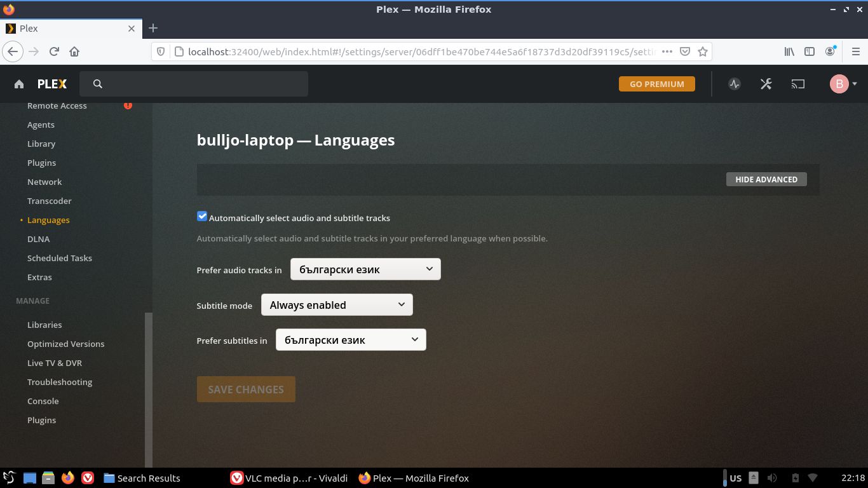Click the Plex cast player icon
868x488 pixels.
click(797, 84)
